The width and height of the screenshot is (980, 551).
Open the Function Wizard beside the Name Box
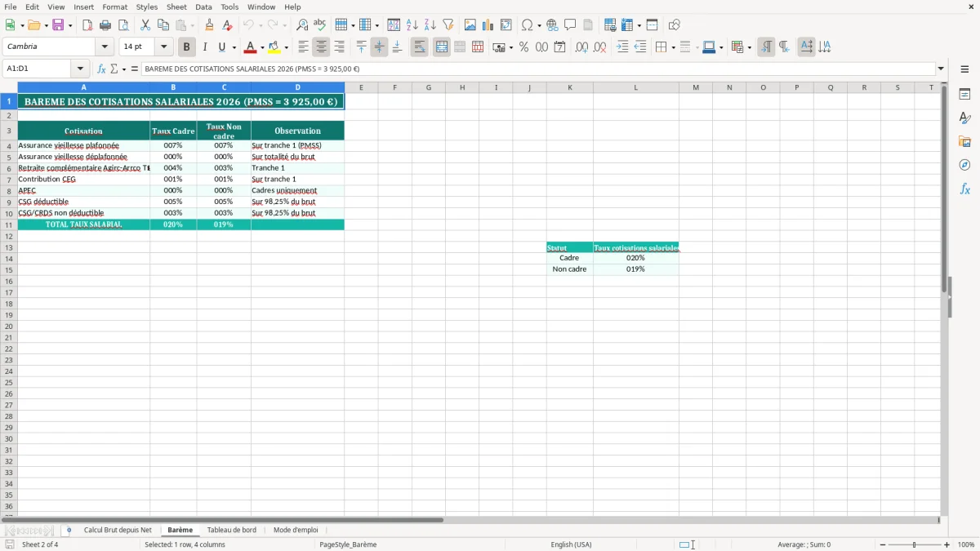(102, 69)
